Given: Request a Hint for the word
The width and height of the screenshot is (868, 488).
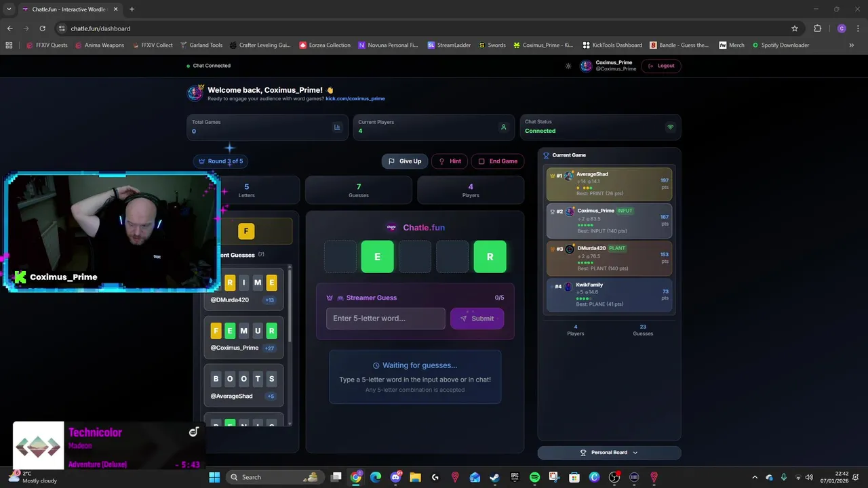Looking at the screenshot, I should click(450, 161).
